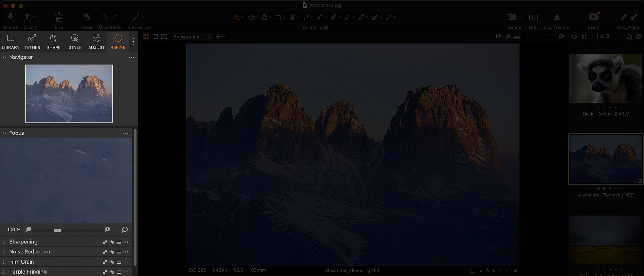Click Focus panel zoom-in magnifier
Viewport: 644px width, 276px height.
click(107, 229)
